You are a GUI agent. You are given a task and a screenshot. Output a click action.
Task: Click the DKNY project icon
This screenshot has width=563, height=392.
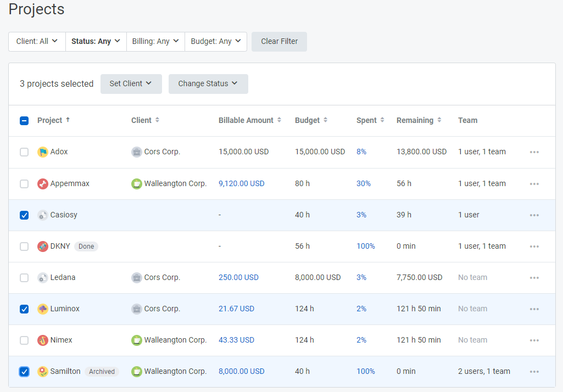(x=43, y=247)
